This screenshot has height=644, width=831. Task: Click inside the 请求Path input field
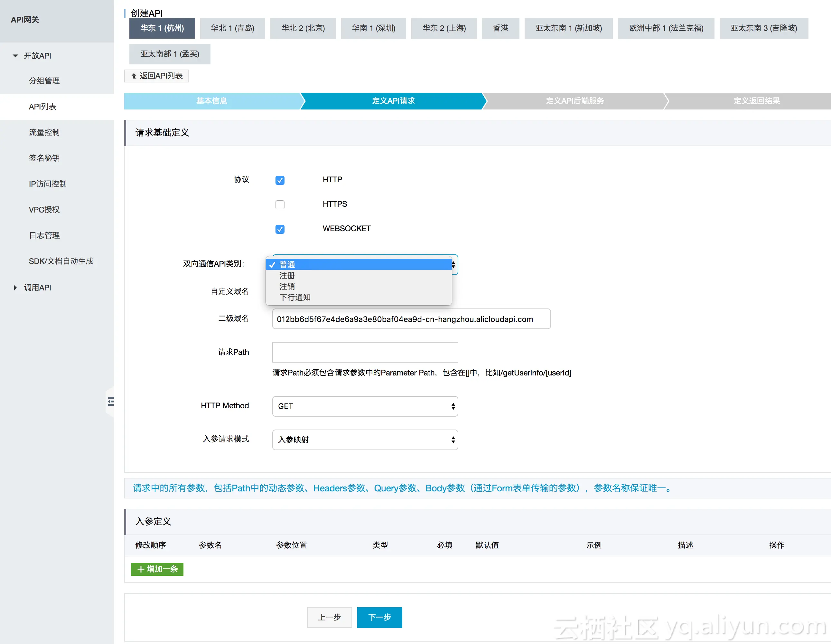pyautogui.click(x=365, y=352)
